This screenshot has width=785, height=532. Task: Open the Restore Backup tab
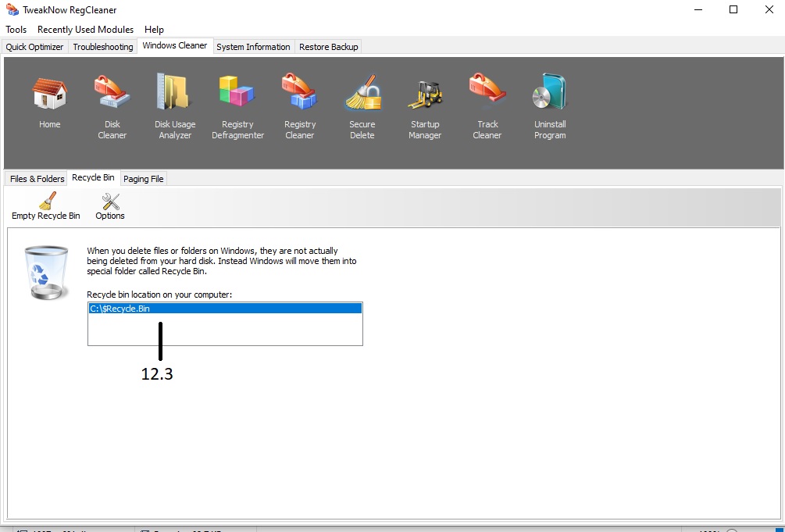328,47
